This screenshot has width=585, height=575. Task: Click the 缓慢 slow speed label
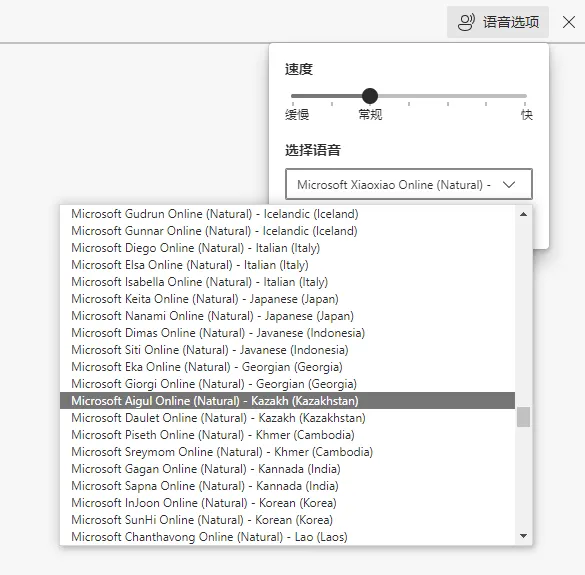click(297, 115)
